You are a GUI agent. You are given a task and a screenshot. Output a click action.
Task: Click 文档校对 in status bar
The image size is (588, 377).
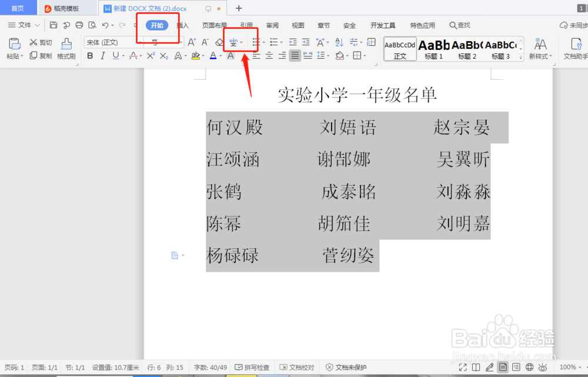click(x=298, y=367)
